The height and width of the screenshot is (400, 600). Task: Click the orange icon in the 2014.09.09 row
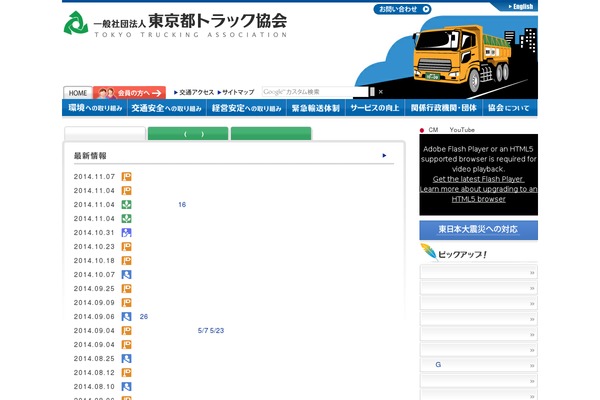(x=126, y=302)
